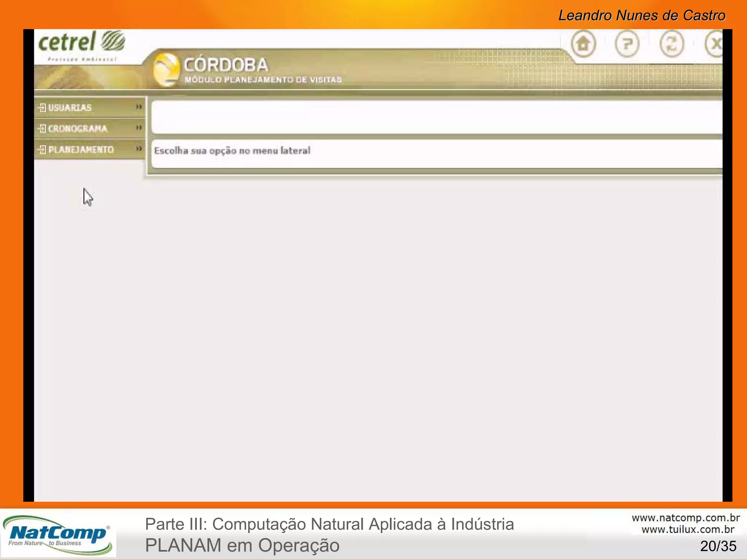The image size is (747, 560).
Task: Click 'MÓDULO PLANEJAMENTO DE VISITAS' subtitle
Action: tap(263, 79)
